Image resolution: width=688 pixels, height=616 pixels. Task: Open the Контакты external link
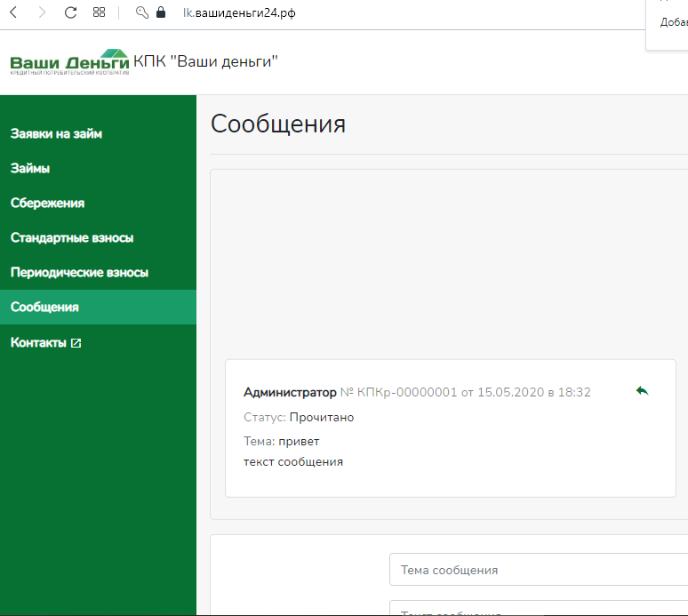click(x=45, y=342)
